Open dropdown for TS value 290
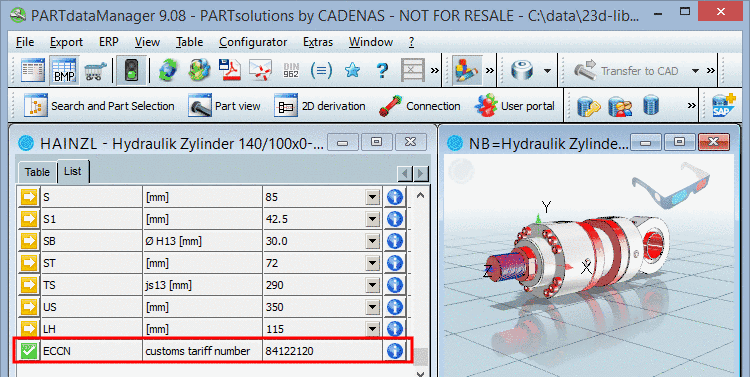 coord(372,285)
